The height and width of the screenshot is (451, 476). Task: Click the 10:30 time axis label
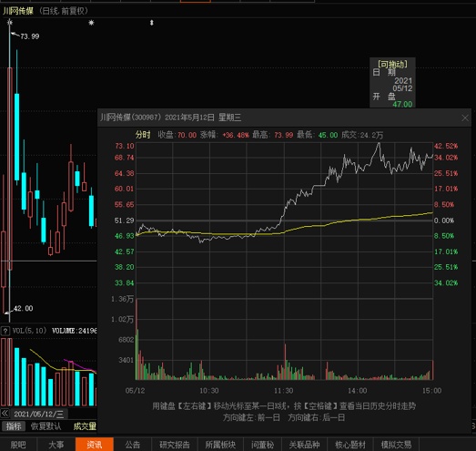[208, 391]
